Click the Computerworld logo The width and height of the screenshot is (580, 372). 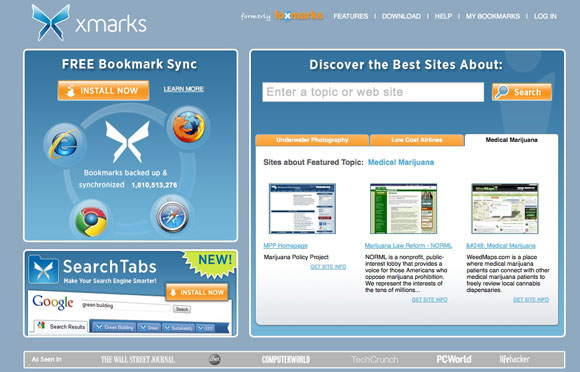point(286,359)
